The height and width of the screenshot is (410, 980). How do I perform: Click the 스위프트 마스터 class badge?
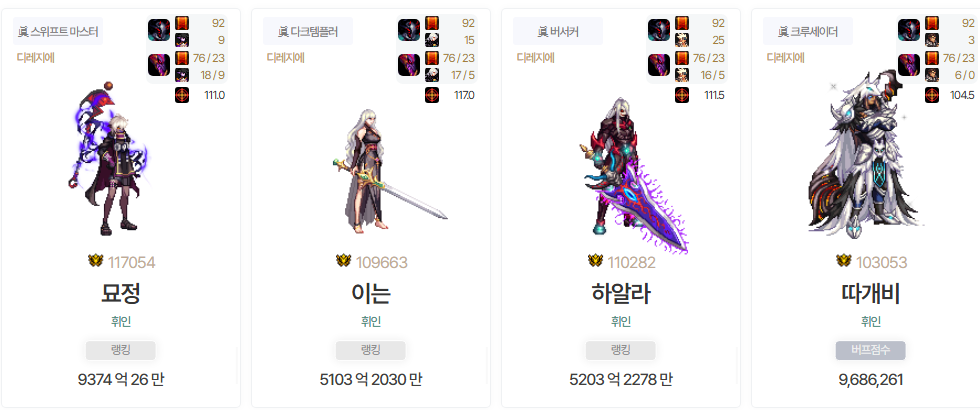pyautogui.click(x=58, y=31)
